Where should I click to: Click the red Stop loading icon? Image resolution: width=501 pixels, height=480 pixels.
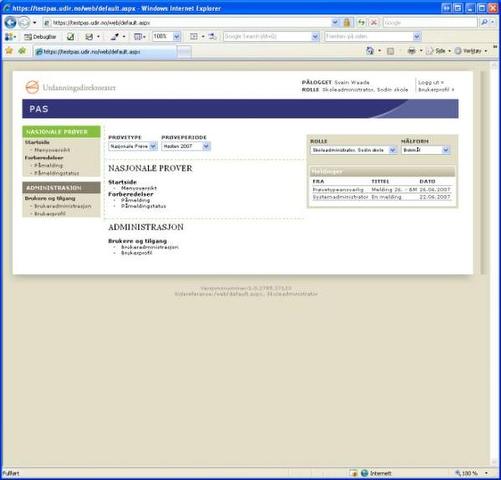pos(374,23)
